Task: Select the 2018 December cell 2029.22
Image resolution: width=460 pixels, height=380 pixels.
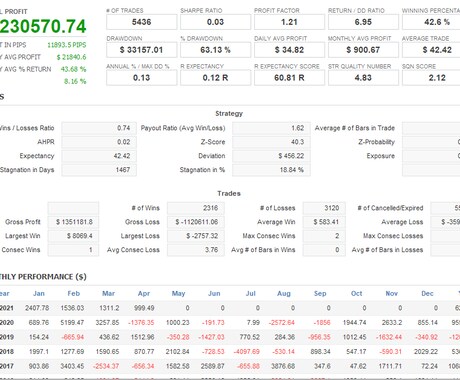Action: pos(426,352)
